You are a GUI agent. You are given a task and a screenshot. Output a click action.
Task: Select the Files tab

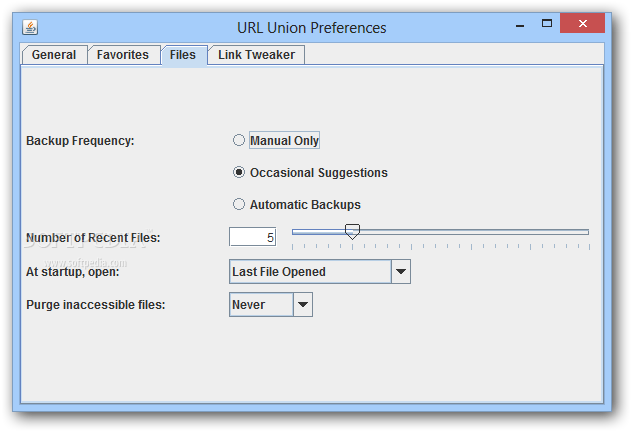click(183, 55)
